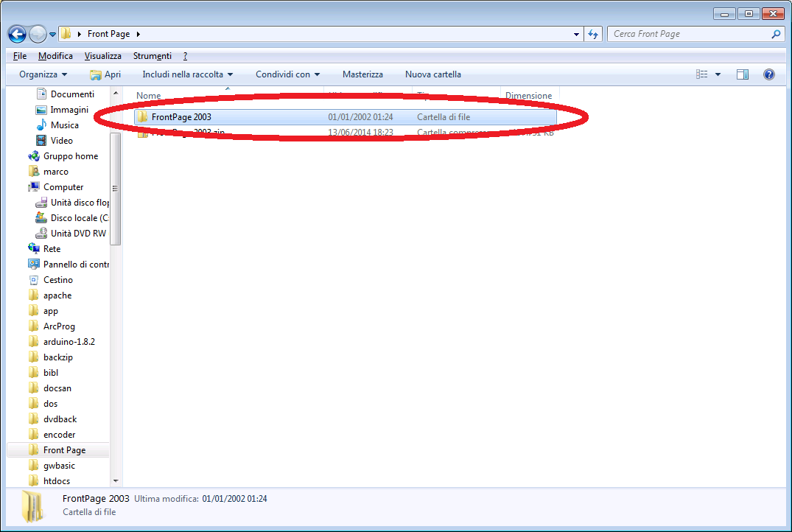The height and width of the screenshot is (532, 792).
Task: Open the Condividi con dropdown
Action: click(287, 74)
